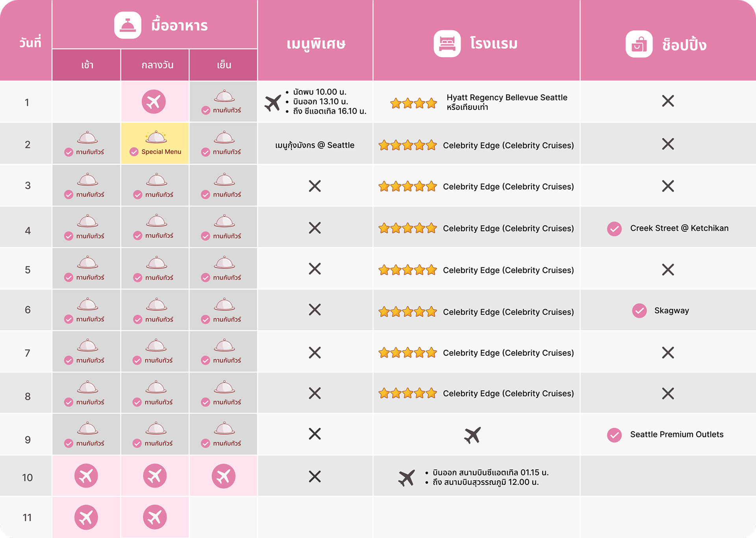Screen dimensions: 756x538
Task: Click the Special Menu dish icon on day 2
Action: coord(156,137)
